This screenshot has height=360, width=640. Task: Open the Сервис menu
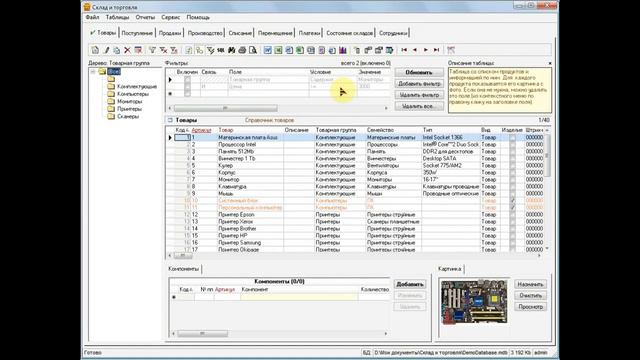[171, 18]
